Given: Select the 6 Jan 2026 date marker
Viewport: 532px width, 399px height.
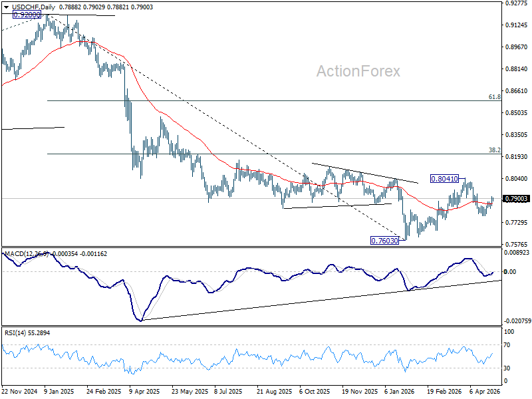Looking at the screenshot, I should (x=400, y=392).
